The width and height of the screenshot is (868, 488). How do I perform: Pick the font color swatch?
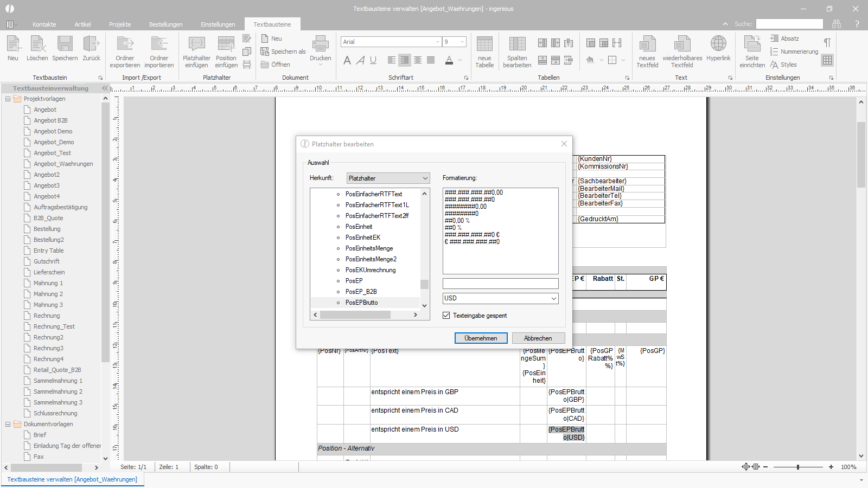tap(449, 60)
